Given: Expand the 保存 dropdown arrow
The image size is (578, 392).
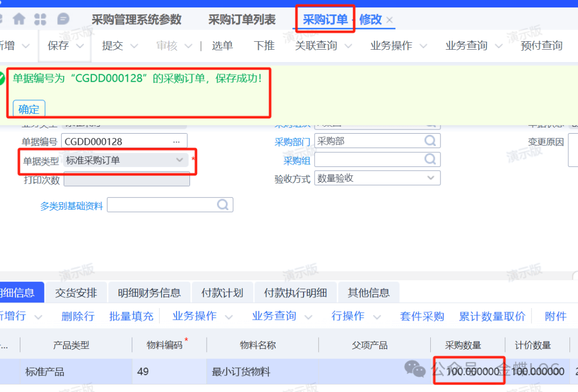Looking at the screenshot, I should click(80, 46).
